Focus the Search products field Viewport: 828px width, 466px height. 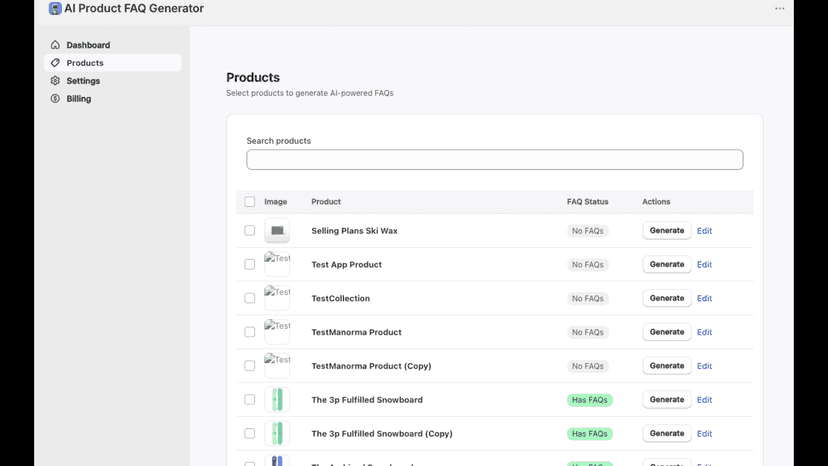coord(495,160)
